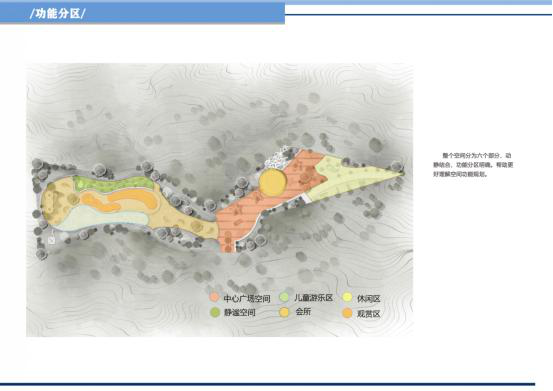Screen dimensions: 553x391
Task: Click the salmon 中心广场空间 legend swatch
Action: pyautogui.click(x=214, y=297)
